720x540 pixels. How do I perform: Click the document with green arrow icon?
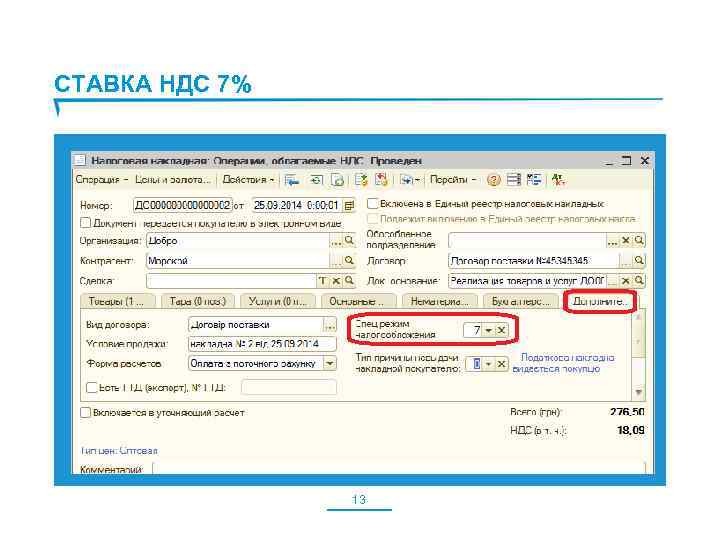click(361, 180)
